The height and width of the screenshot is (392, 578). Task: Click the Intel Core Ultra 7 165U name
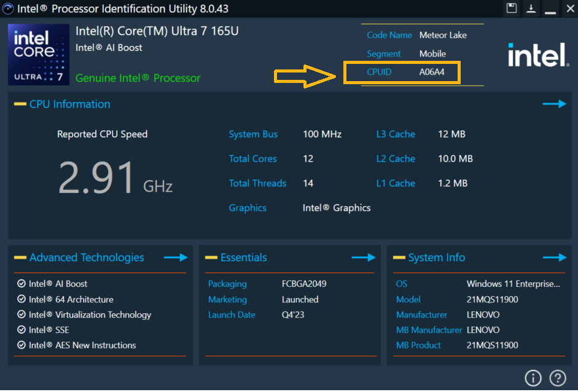(157, 31)
